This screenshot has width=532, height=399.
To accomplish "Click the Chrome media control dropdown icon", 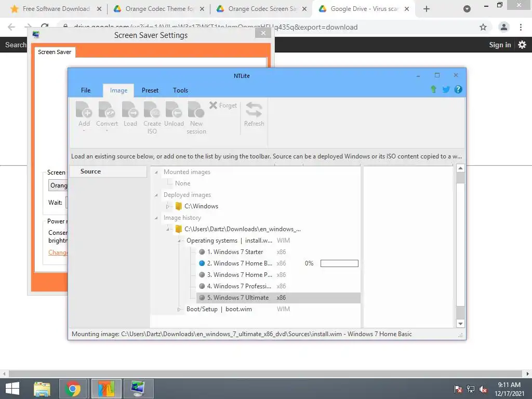I will 467,9.
